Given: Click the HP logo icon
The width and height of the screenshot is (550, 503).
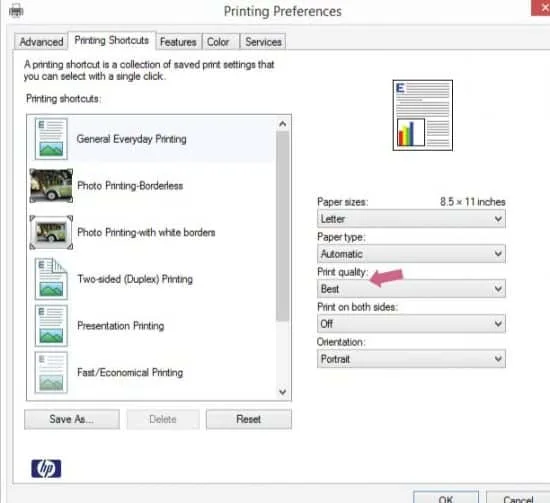Looking at the screenshot, I should 46,469.
